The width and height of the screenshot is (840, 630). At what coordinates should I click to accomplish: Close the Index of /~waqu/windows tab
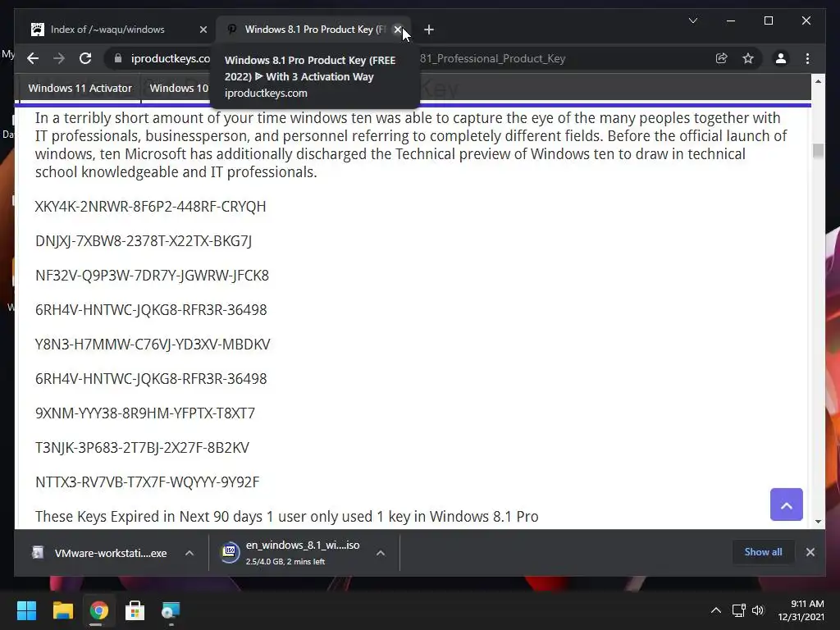click(203, 30)
